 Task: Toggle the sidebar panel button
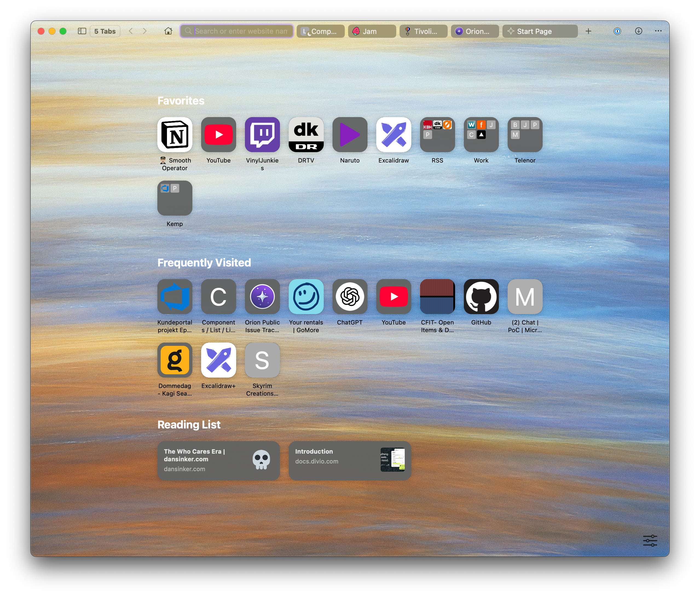click(x=82, y=31)
